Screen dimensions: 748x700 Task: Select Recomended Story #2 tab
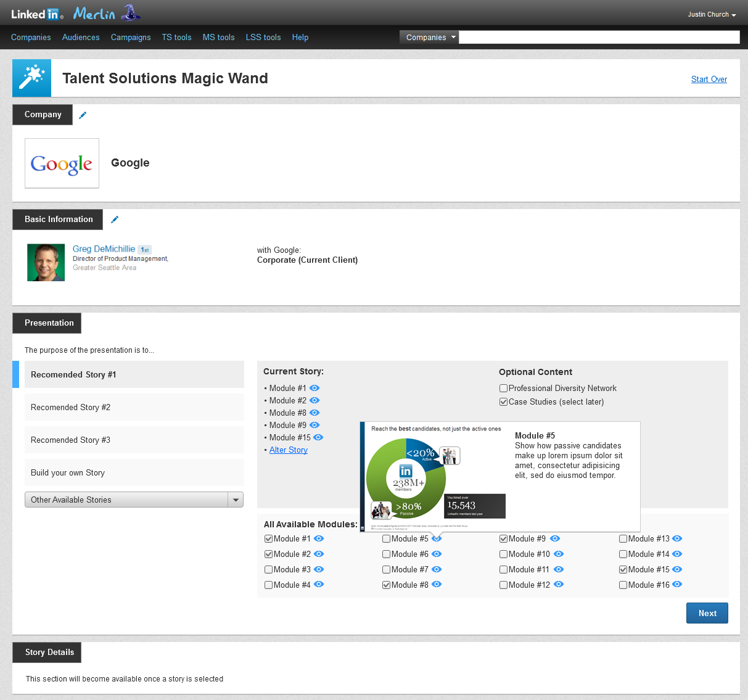point(134,407)
